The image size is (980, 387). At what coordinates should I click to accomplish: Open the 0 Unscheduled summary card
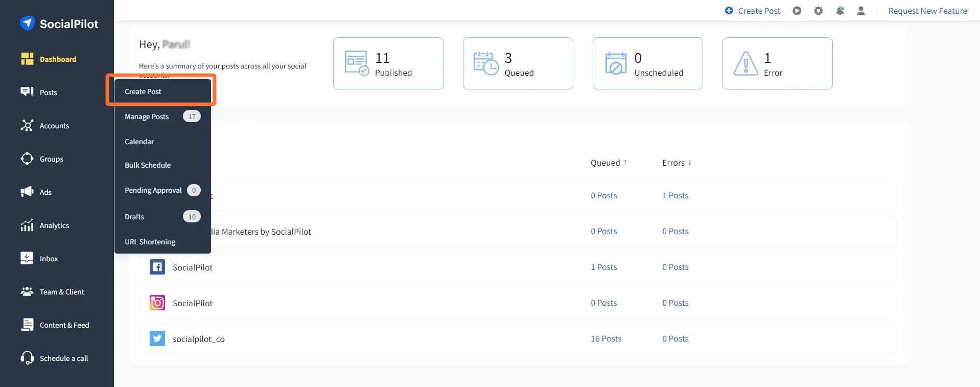point(648,63)
